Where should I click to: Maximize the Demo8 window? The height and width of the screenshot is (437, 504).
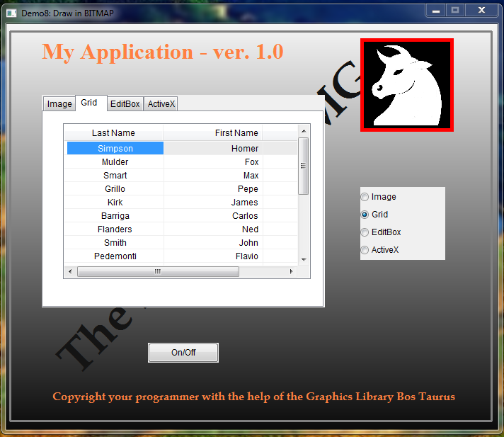(x=455, y=11)
